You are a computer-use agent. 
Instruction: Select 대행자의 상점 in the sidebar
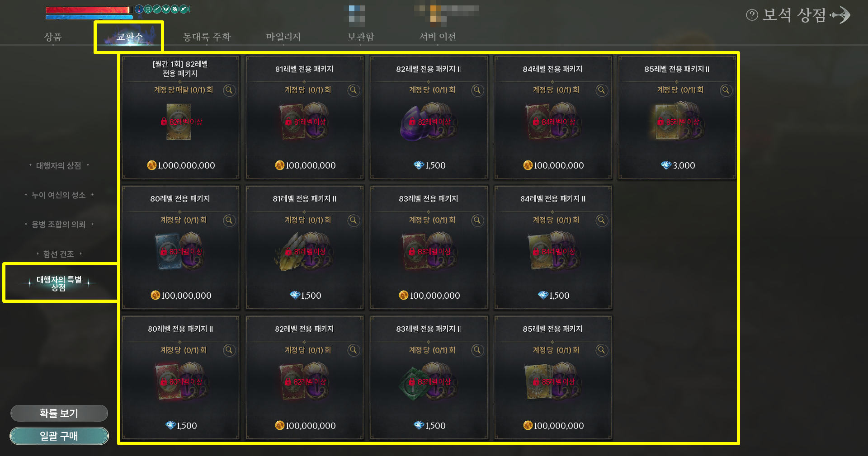[59, 166]
